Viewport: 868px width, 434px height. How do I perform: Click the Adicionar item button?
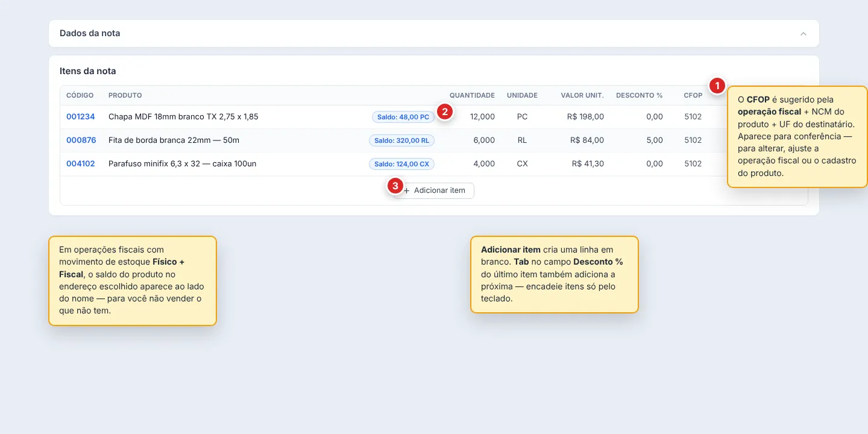(434, 190)
